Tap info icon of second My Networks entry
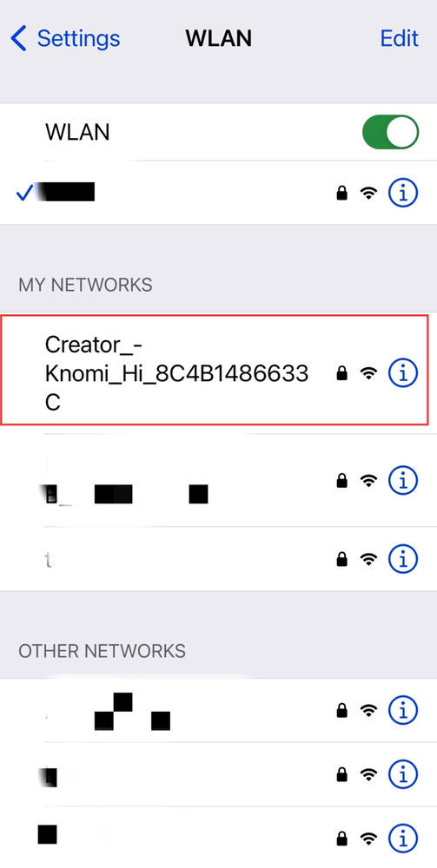 coord(402,479)
